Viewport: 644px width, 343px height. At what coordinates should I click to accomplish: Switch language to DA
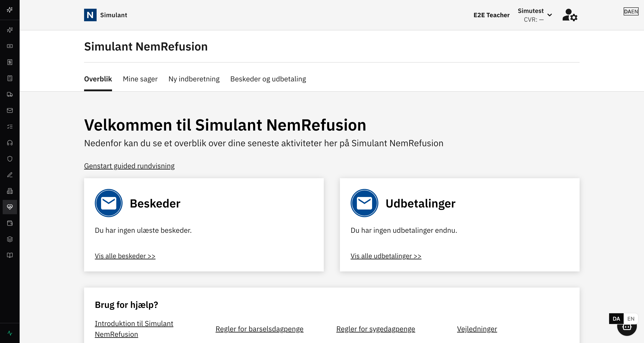(x=616, y=318)
